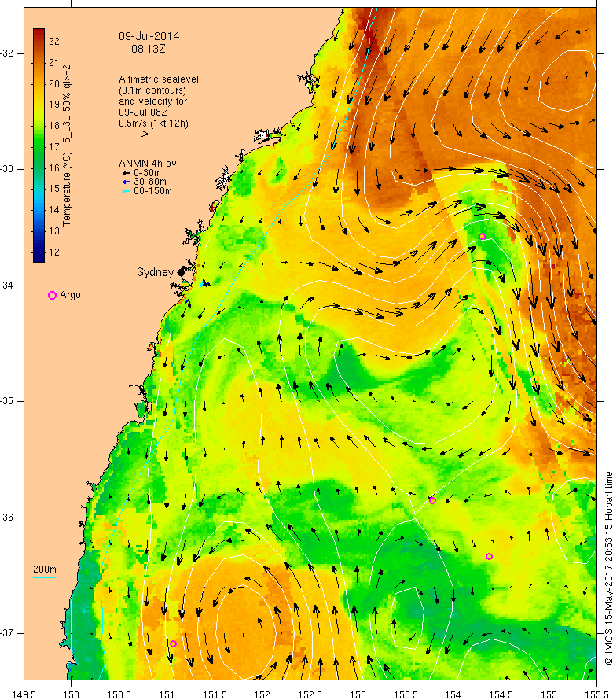Click the Altimetric sealevel text
Image resolution: width=613 pixels, height=700 pixels.
(x=159, y=79)
